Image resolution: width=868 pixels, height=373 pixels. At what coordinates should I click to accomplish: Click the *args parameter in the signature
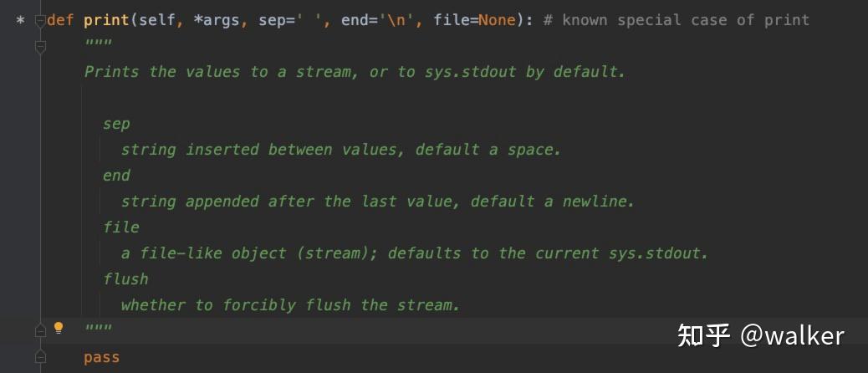tap(217, 21)
